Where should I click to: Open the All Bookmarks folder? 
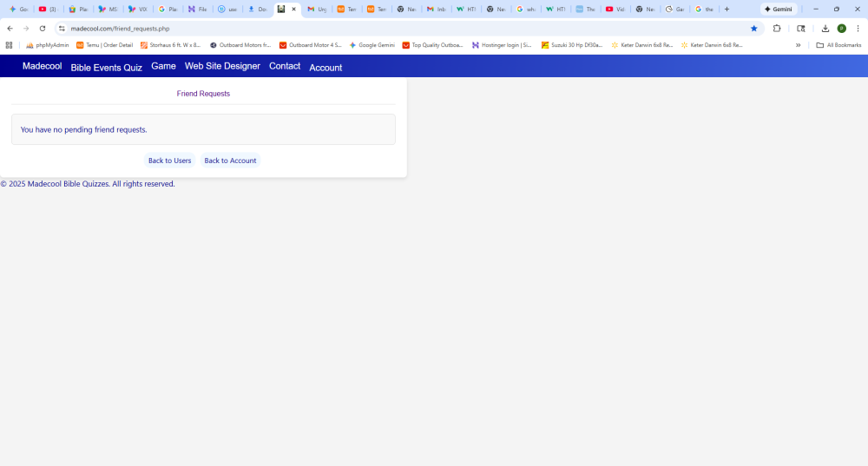[x=838, y=45]
